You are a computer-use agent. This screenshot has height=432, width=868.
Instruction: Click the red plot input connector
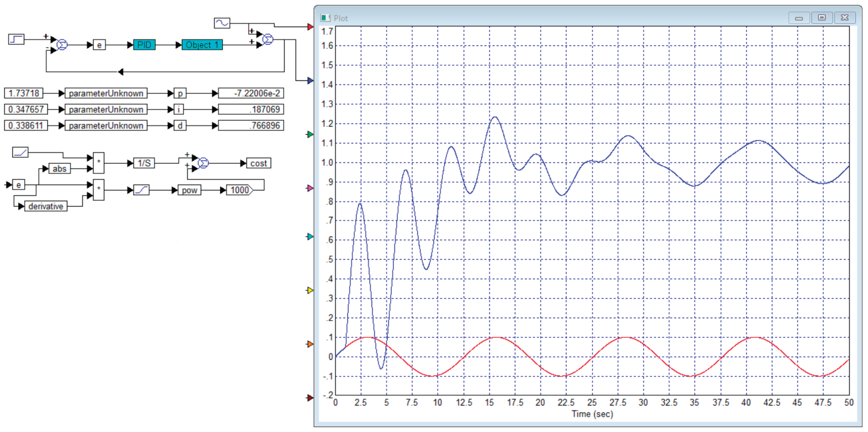(310, 27)
